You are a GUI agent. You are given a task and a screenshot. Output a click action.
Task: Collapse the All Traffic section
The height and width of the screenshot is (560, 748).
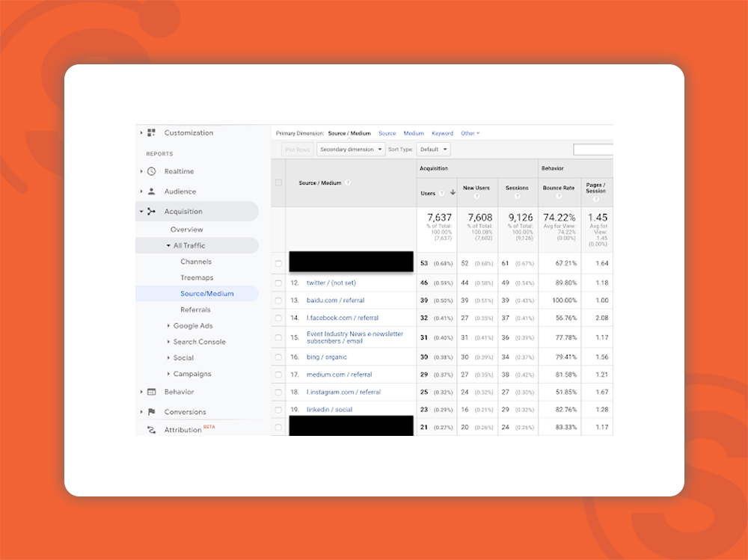(168, 246)
